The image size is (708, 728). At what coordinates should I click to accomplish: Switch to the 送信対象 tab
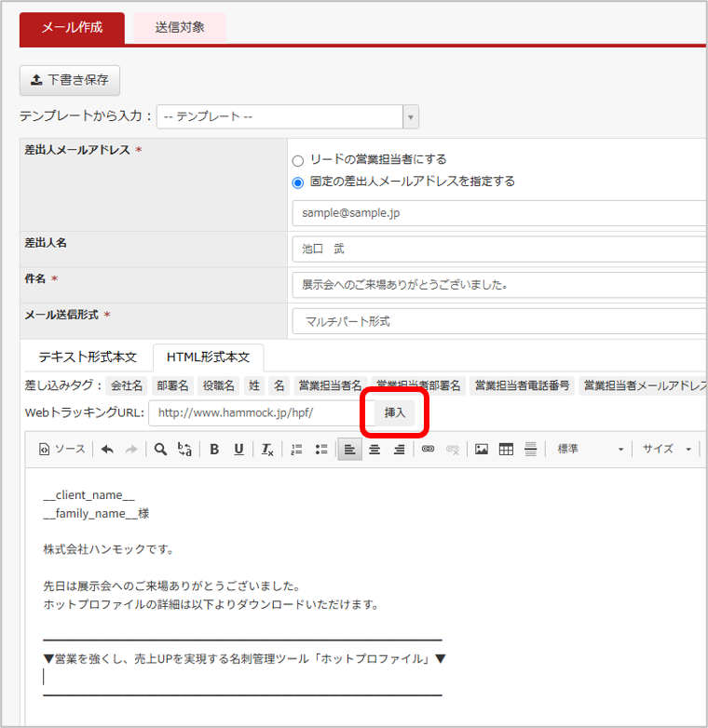tap(180, 28)
